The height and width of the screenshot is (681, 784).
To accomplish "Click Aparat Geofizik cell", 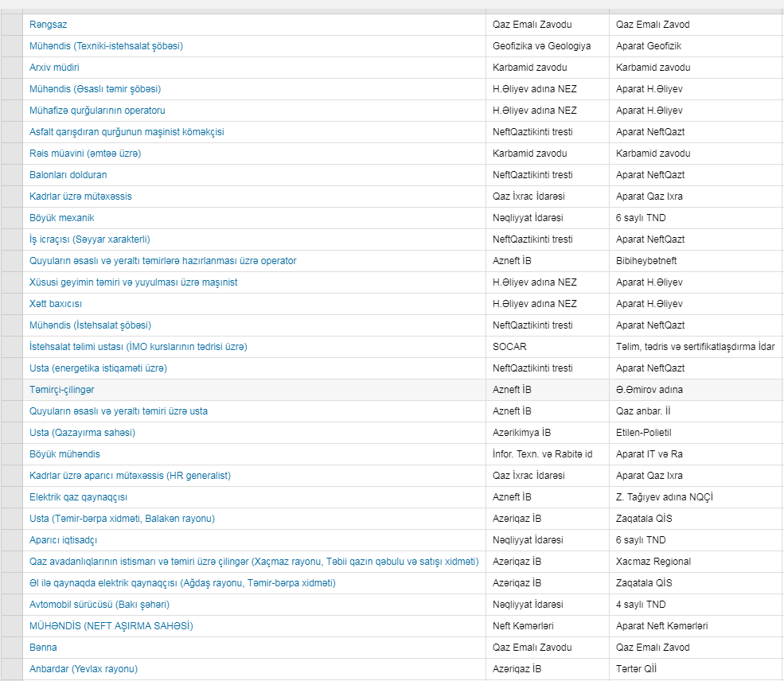I will [x=696, y=46].
